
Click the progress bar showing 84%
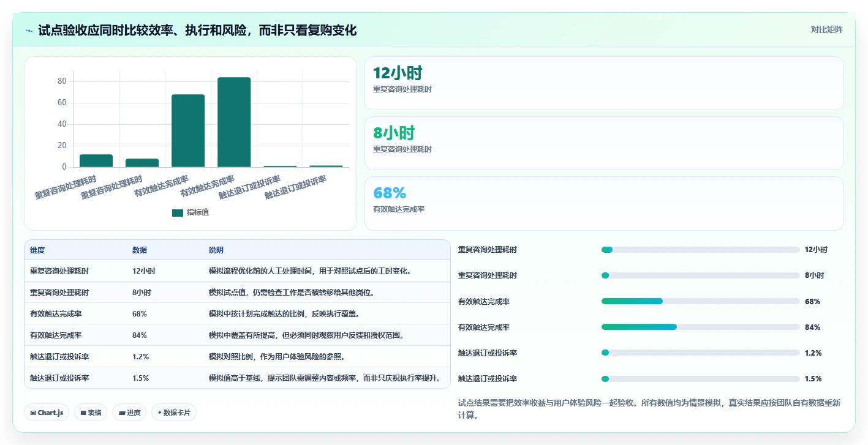coord(701,327)
